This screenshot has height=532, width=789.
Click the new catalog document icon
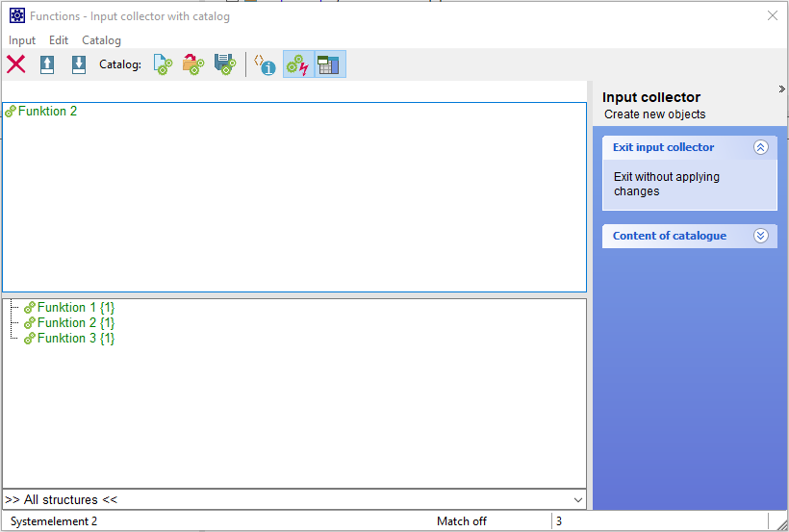[x=163, y=64]
